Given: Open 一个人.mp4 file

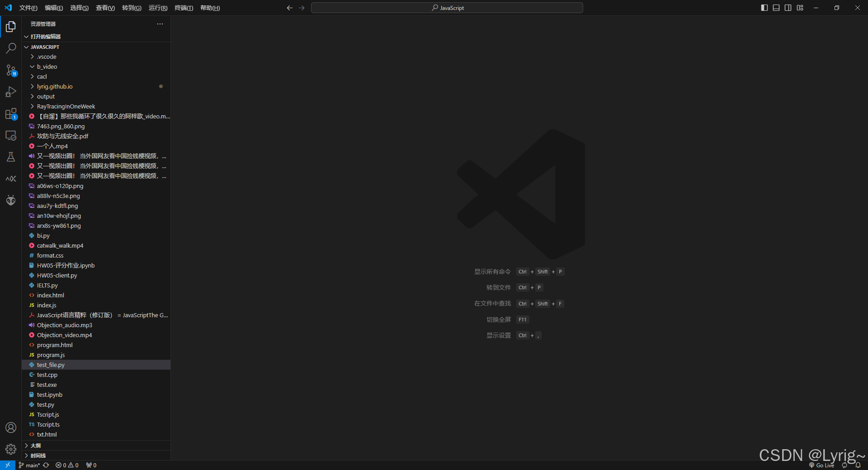Looking at the screenshot, I should pos(96,146).
